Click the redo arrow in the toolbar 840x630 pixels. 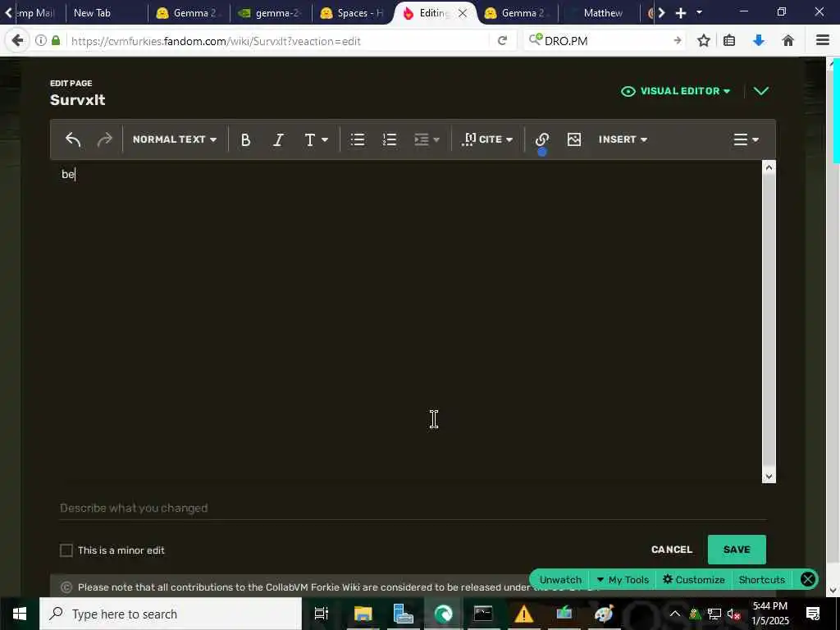104,139
